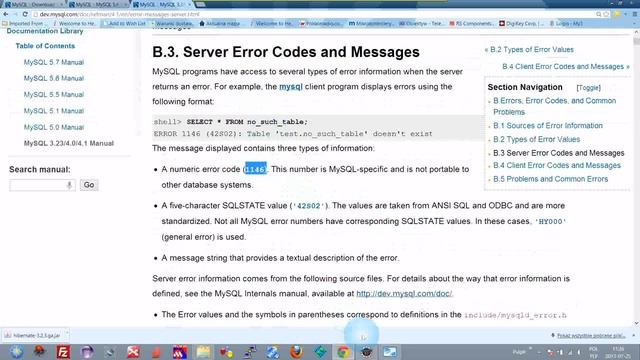Click the 'HY000' general error code text
The image size is (640, 360).
(550, 222)
